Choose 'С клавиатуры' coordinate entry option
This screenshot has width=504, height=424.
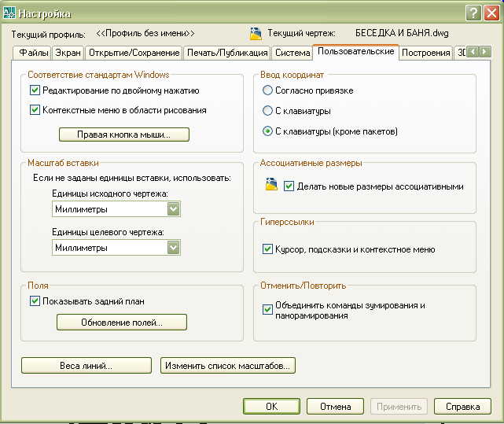268,111
